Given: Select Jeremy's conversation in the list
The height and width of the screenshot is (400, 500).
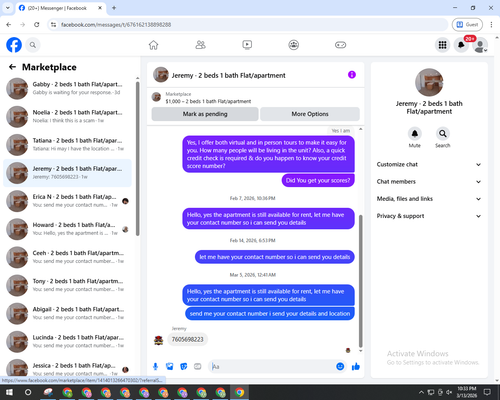Looking at the screenshot, I should (x=67, y=173).
